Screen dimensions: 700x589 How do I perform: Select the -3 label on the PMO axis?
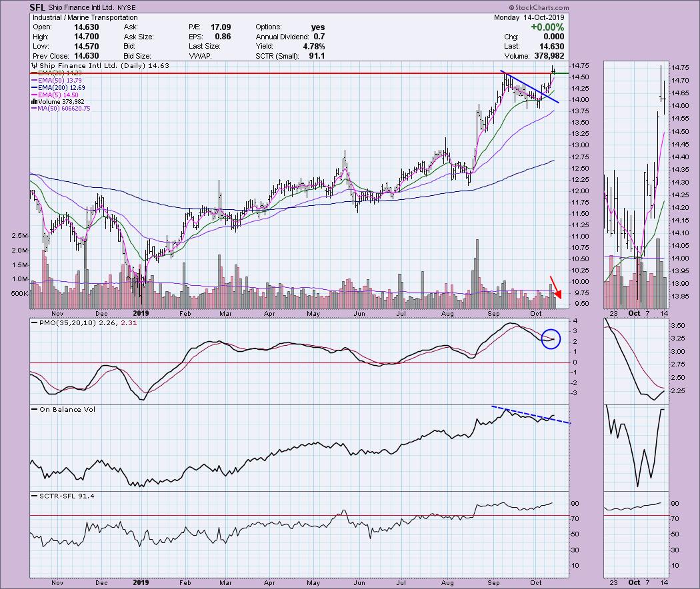(x=575, y=393)
